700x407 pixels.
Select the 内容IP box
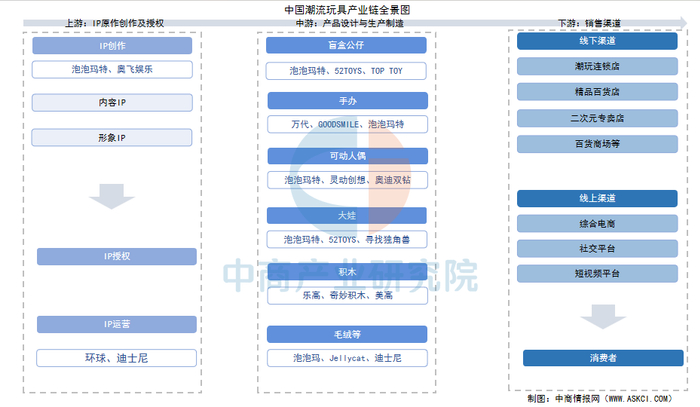(112, 103)
